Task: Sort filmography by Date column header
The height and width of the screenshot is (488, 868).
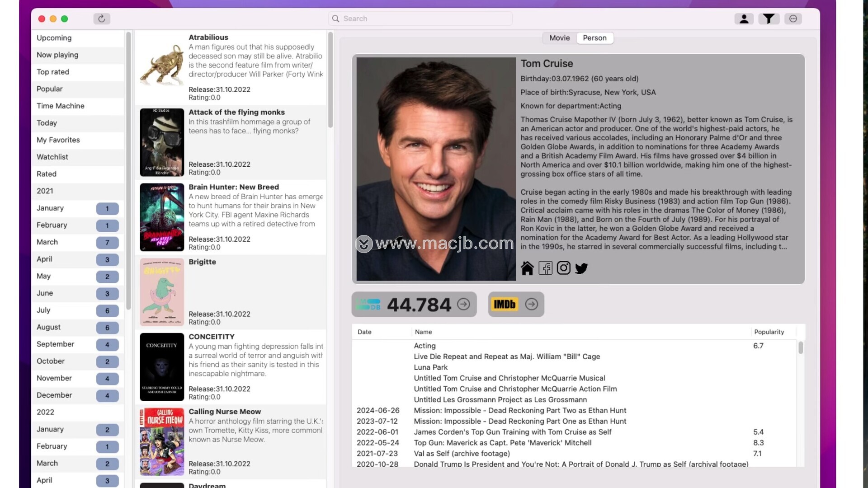Action: tap(382, 332)
